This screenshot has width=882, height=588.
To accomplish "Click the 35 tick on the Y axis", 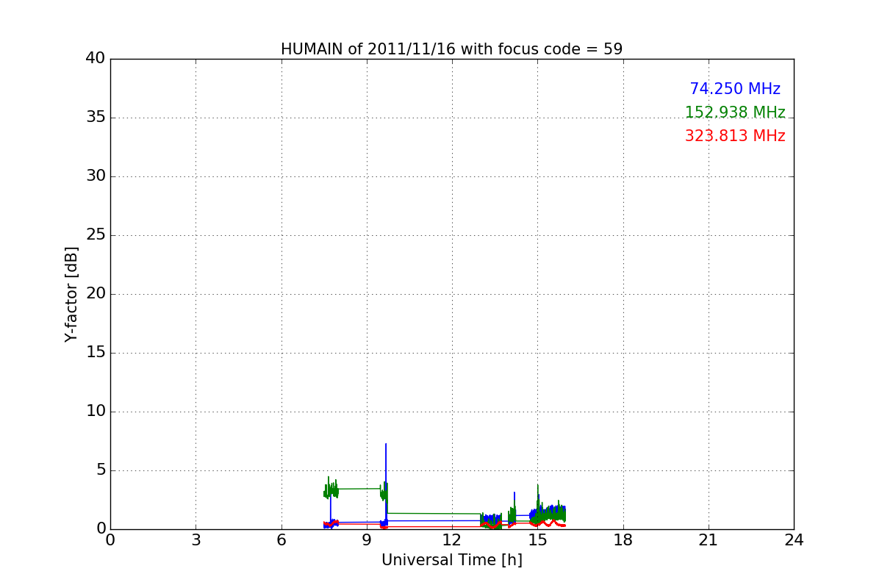I will tap(95, 118).
